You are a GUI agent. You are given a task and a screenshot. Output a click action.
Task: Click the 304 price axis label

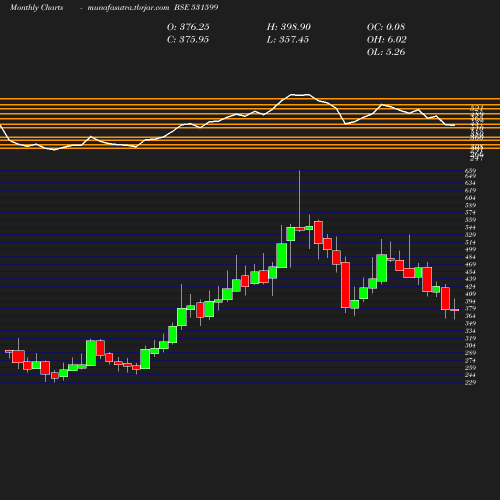(470, 346)
